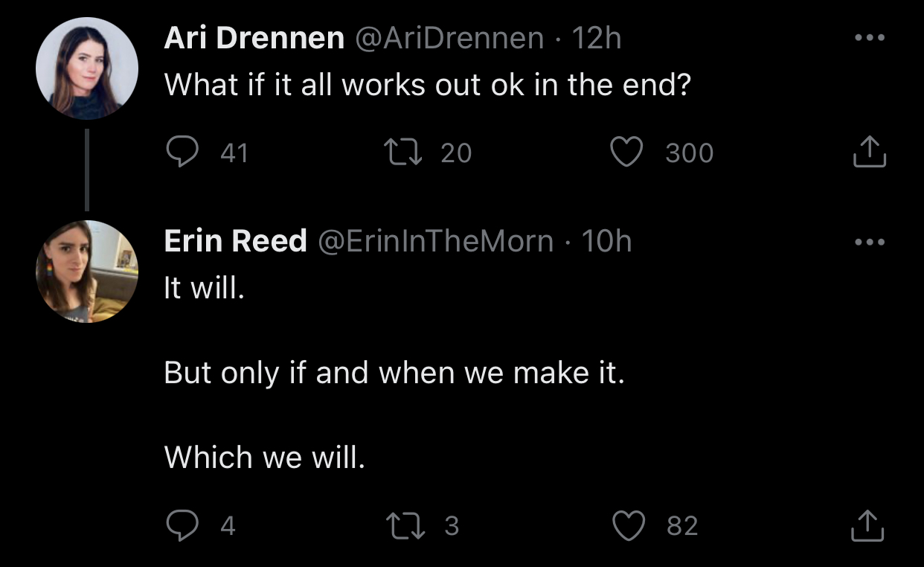Open tweet text 'What if it all works out'
The width and height of the screenshot is (924, 567).
click(427, 86)
